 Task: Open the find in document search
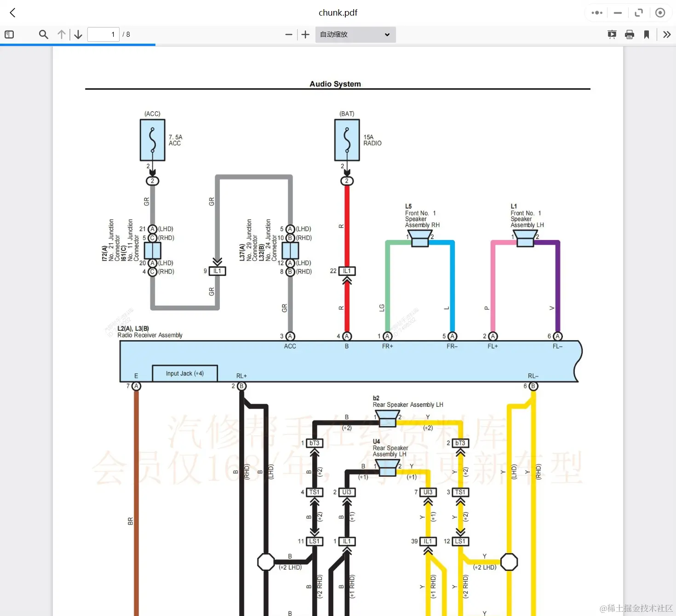coord(44,34)
